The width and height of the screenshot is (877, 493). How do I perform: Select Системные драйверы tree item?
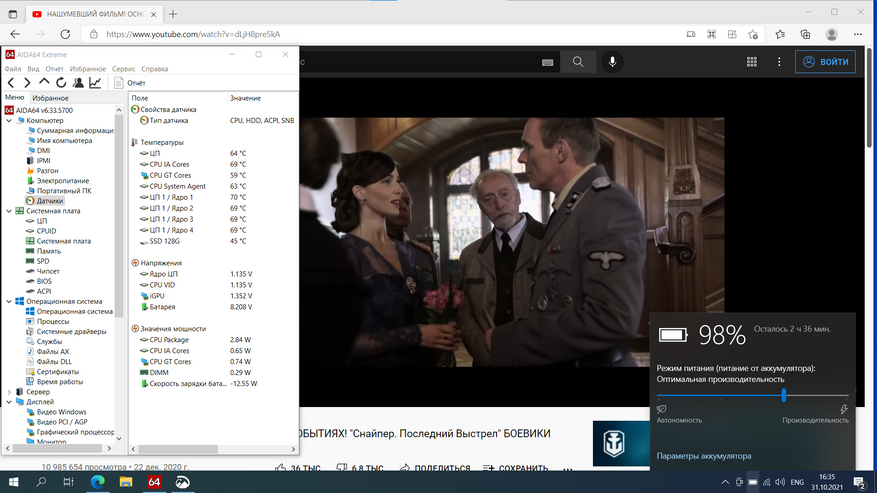(66, 332)
